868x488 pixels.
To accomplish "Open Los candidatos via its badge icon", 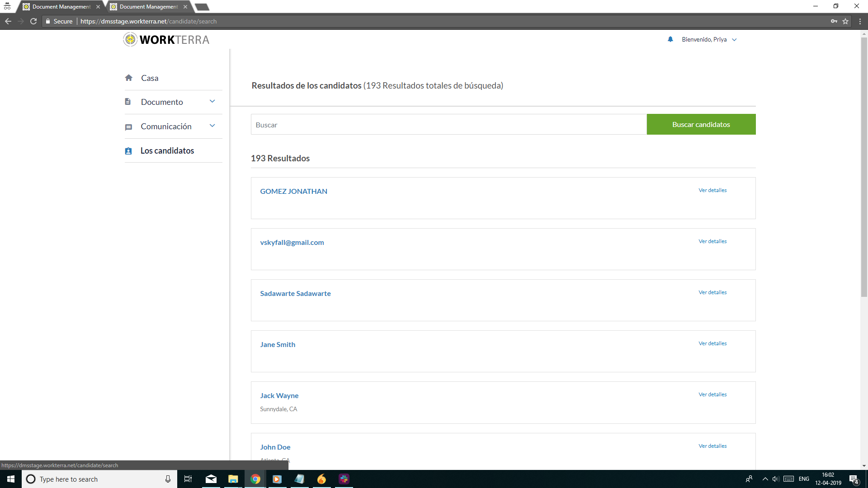I will point(129,150).
